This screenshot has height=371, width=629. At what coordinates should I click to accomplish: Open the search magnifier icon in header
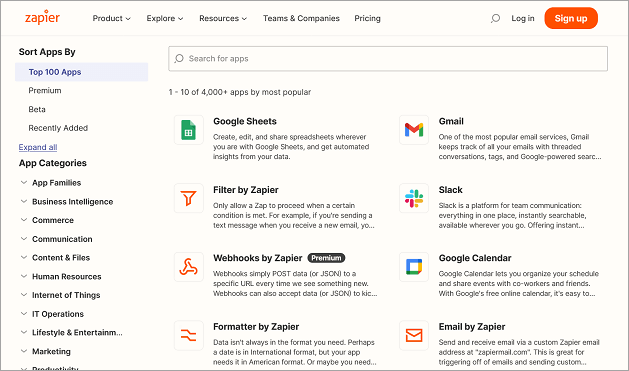495,18
